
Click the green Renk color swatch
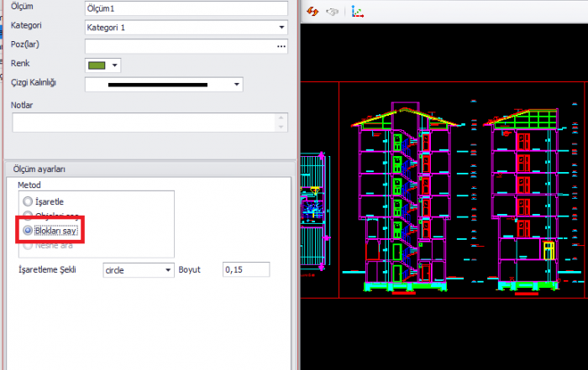(97, 65)
